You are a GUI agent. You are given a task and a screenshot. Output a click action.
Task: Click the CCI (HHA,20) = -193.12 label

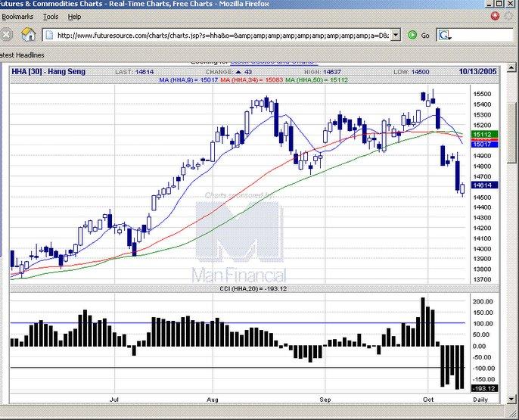(253, 288)
